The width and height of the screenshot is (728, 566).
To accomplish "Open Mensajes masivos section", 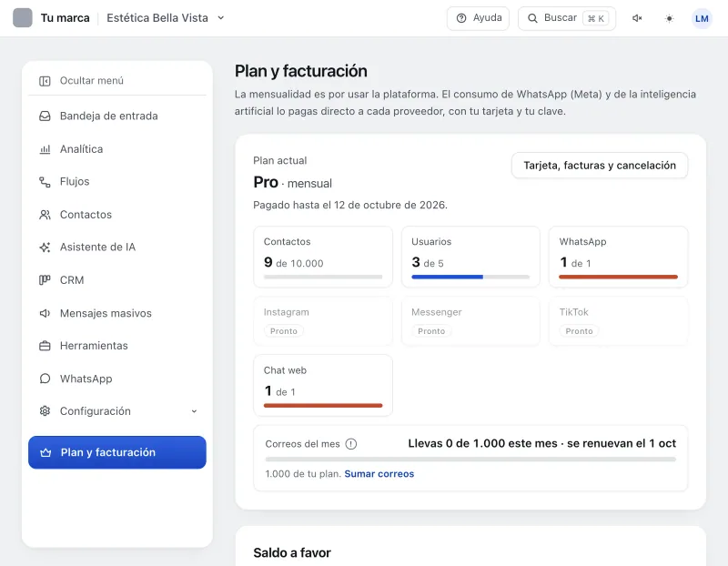I will 117,313.
